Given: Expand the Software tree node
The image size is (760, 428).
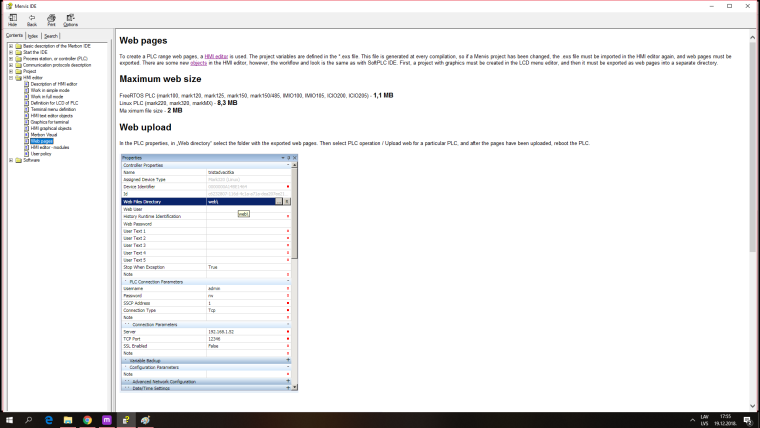Looking at the screenshot, I should point(11,160).
